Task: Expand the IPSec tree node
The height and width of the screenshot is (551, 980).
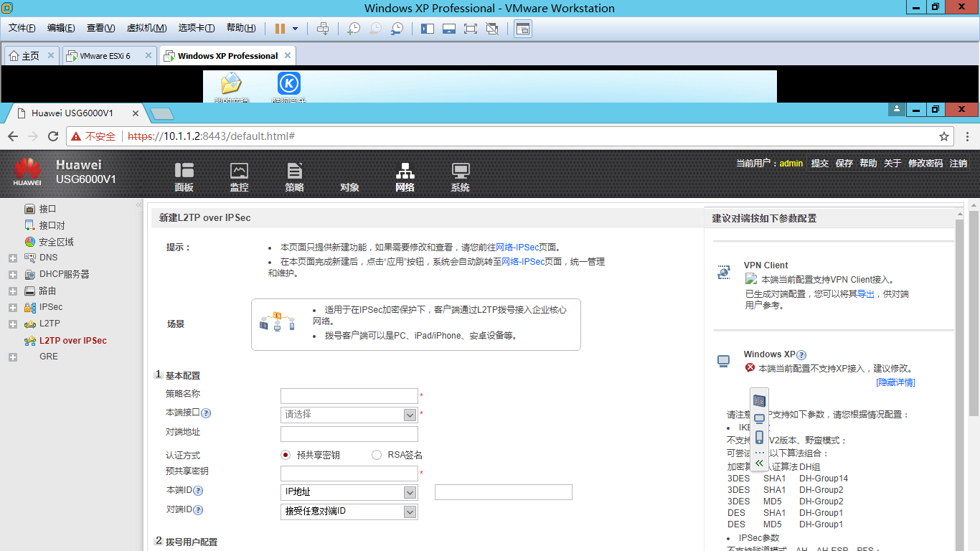Action: click(13, 308)
